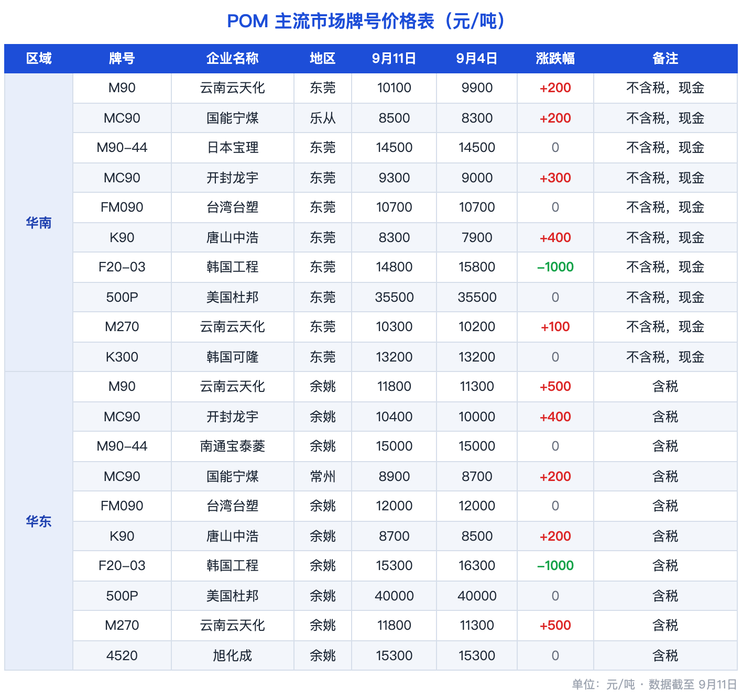The image size is (742, 700).
Task: Click the '旭化成' company cell
Action: (233, 655)
